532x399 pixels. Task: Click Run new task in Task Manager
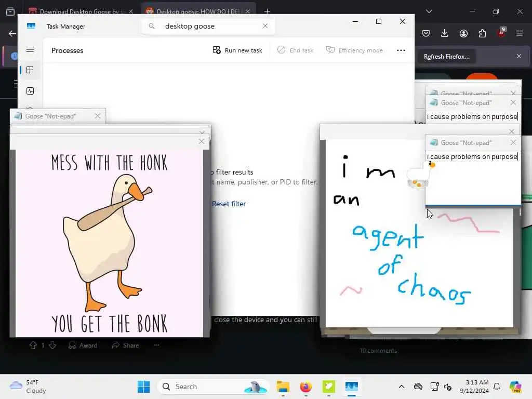point(237,50)
